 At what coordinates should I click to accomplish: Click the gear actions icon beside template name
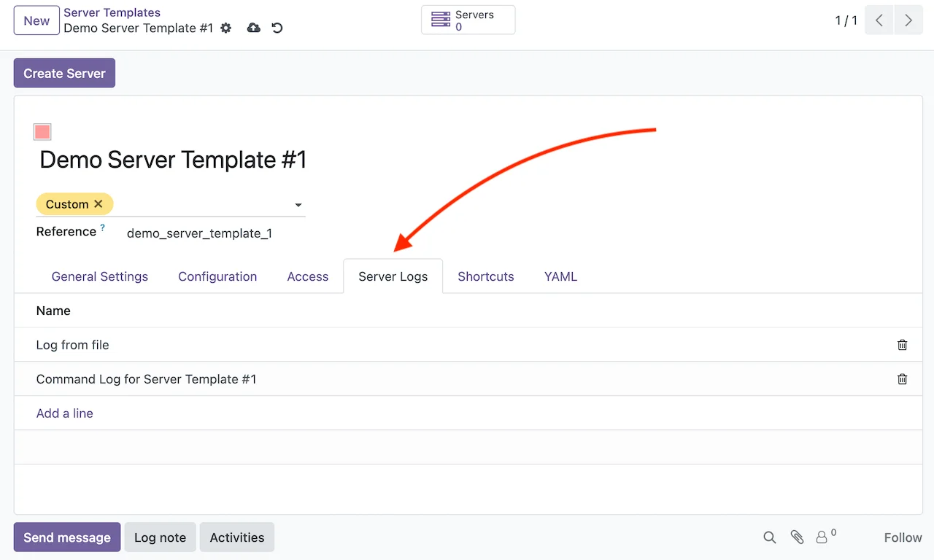(226, 28)
